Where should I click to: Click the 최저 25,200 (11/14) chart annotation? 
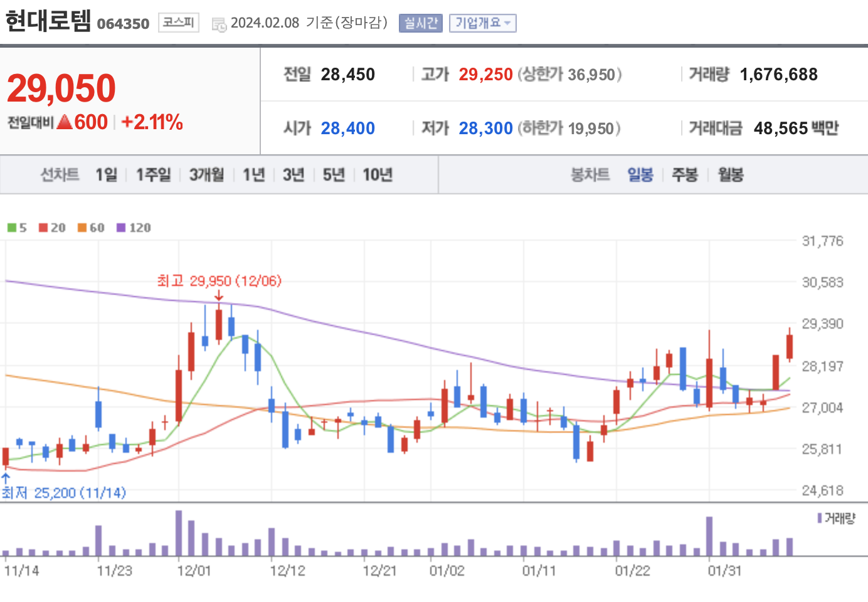(x=63, y=493)
